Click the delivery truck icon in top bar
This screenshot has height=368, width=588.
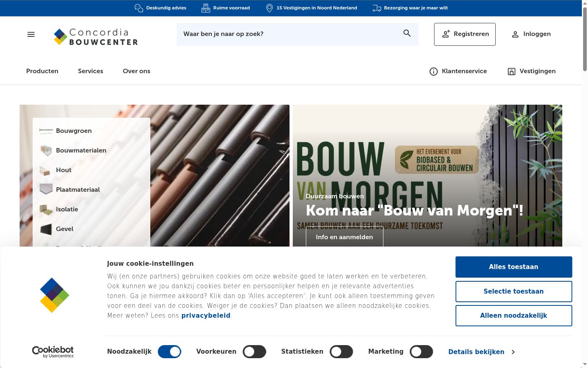[376, 8]
